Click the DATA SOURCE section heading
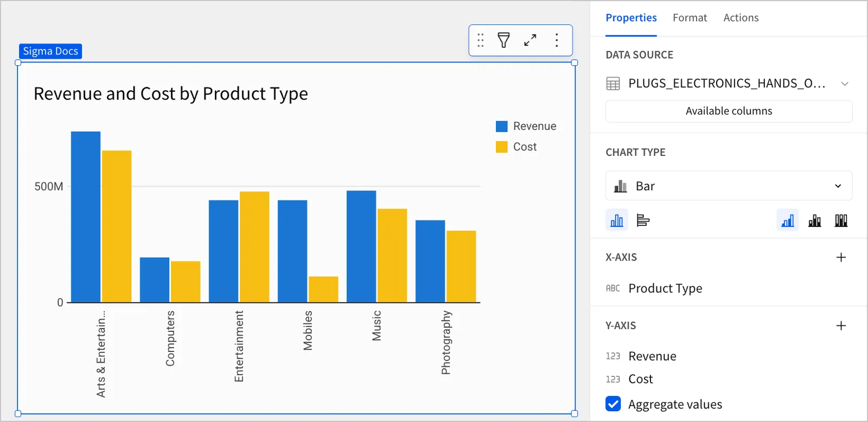The height and width of the screenshot is (422, 868). [639, 55]
